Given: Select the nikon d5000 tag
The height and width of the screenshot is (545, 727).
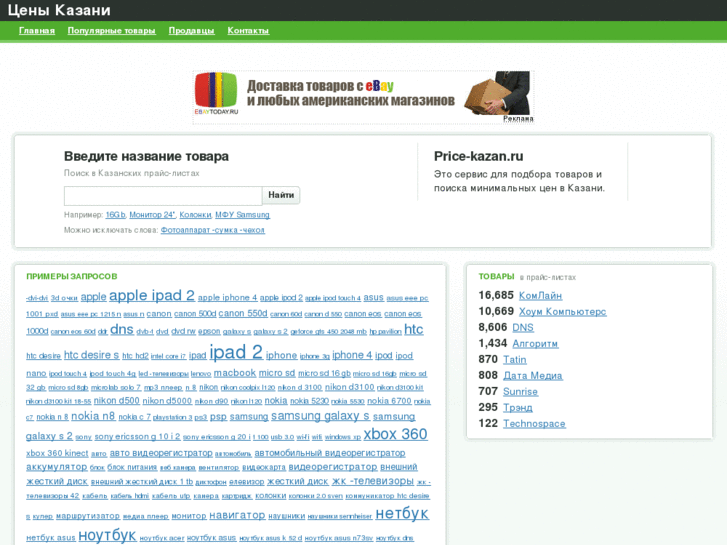Looking at the screenshot, I should point(167,401).
